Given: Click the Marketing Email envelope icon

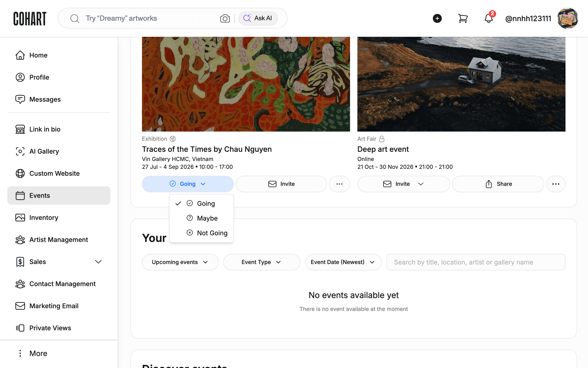Looking at the screenshot, I should click(20, 306).
